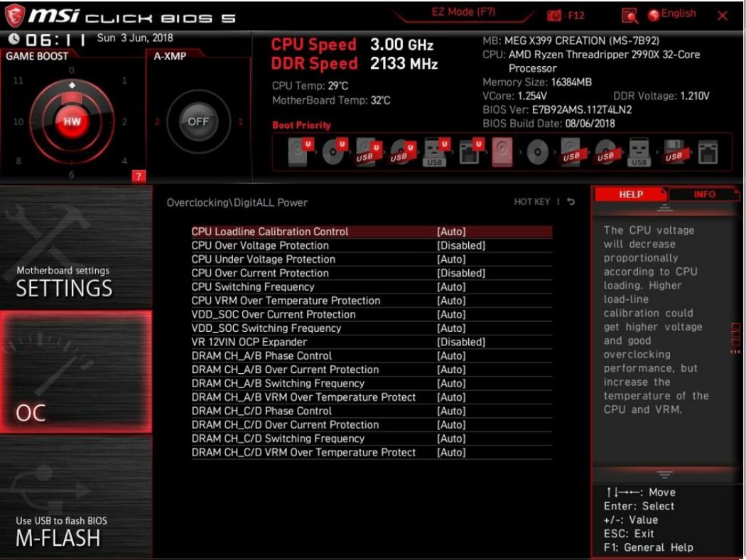Click the DDR Speed 2133 MHz readout

click(x=354, y=64)
